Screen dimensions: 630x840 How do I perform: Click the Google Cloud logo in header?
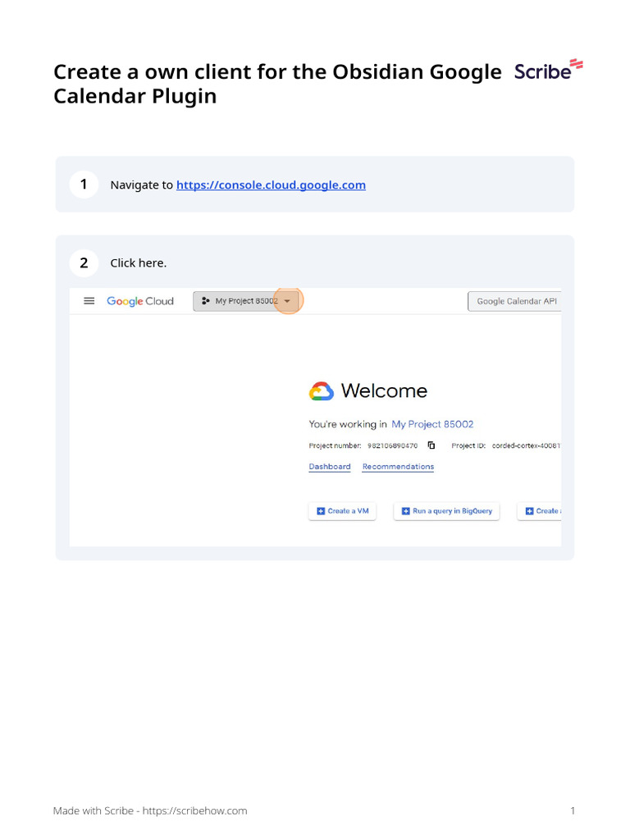(140, 301)
